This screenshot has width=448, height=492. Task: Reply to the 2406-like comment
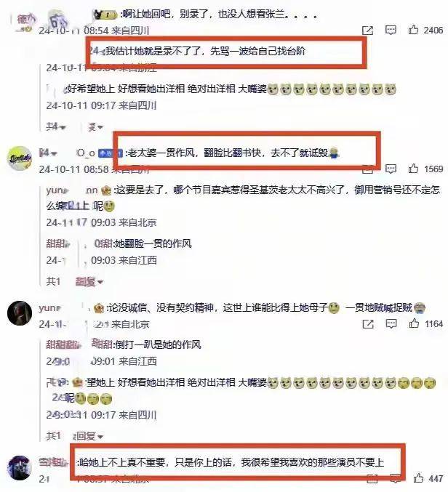[x=391, y=30]
